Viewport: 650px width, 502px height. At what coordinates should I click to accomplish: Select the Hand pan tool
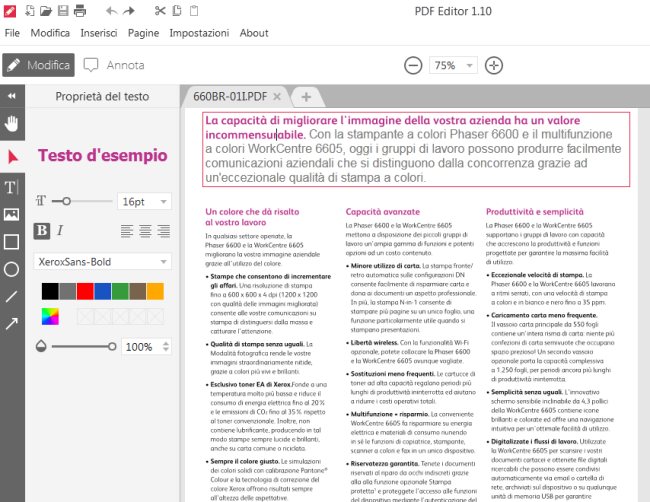pos(12,124)
